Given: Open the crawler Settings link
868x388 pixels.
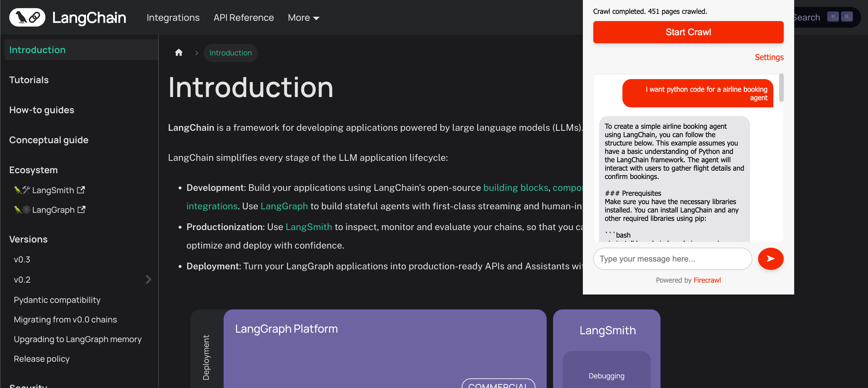Looking at the screenshot, I should point(769,57).
